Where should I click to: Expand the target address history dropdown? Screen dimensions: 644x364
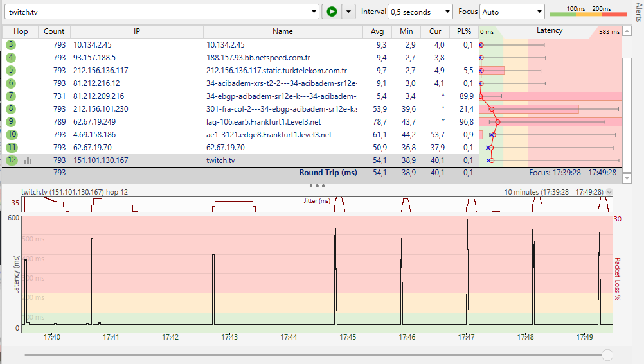coord(314,12)
